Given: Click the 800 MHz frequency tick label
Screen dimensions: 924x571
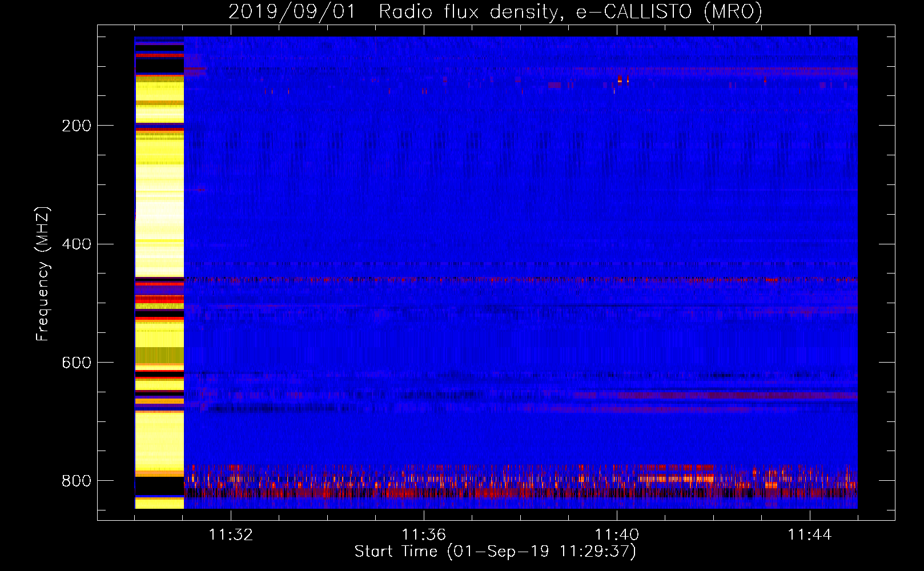Looking at the screenshot, I should (x=76, y=481).
